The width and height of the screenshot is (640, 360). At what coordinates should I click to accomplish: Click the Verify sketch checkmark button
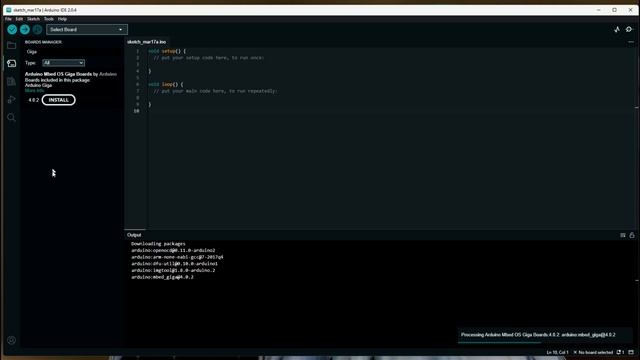click(x=12, y=29)
